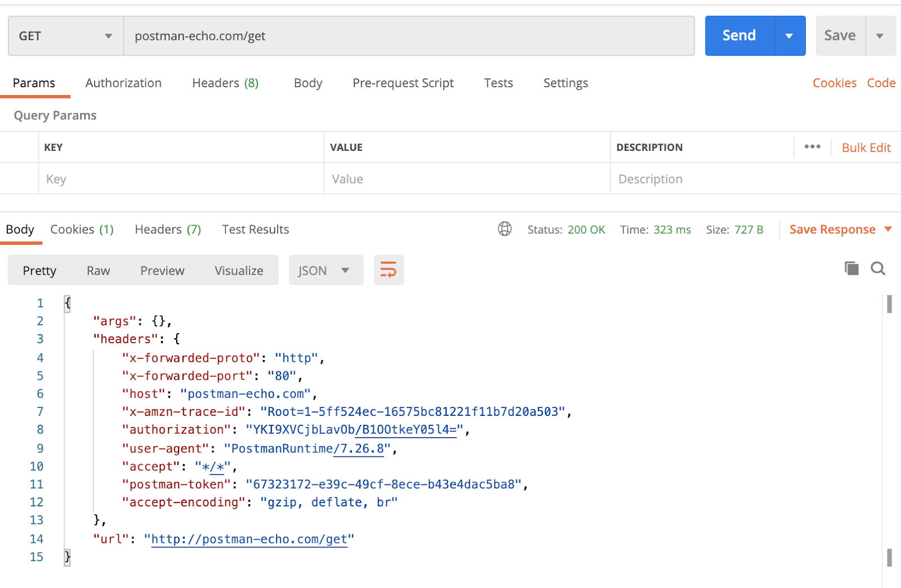Select the Raw view

(99, 271)
